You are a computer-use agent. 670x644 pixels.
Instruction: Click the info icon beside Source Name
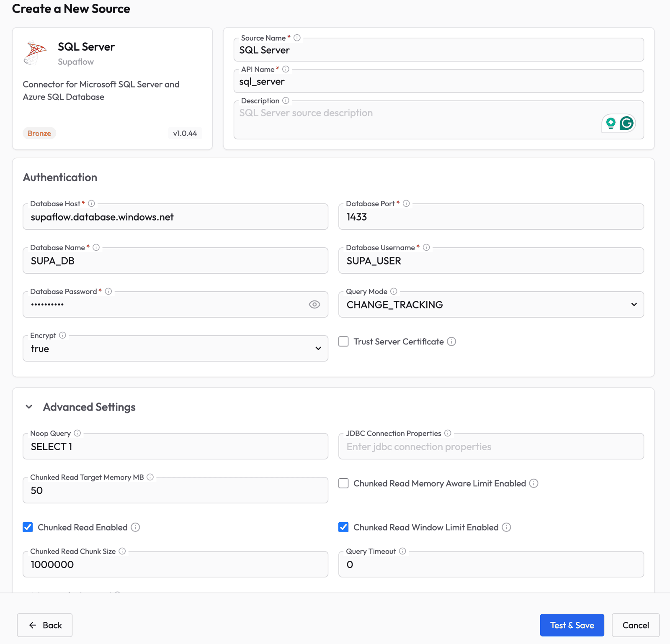click(x=296, y=38)
